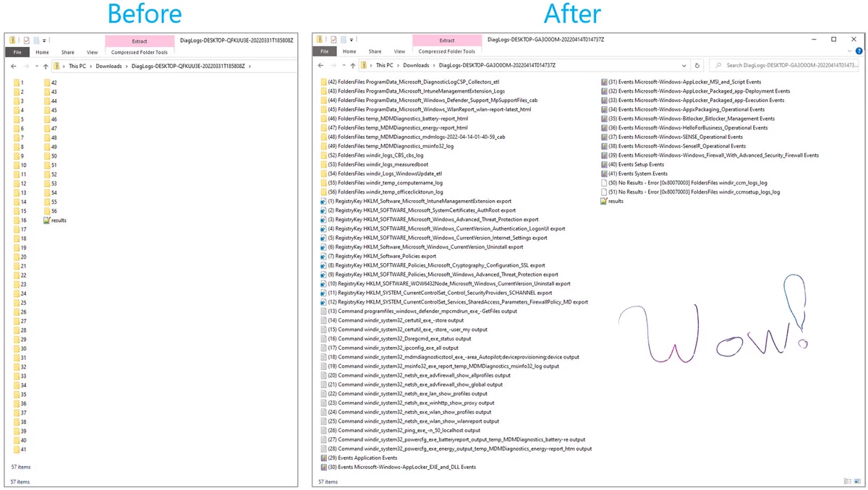Click DiagLogs-DESKTOP-QFKUU3E breadcrumb in the Before window
The height and width of the screenshot is (490, 868).
(189, 66)
